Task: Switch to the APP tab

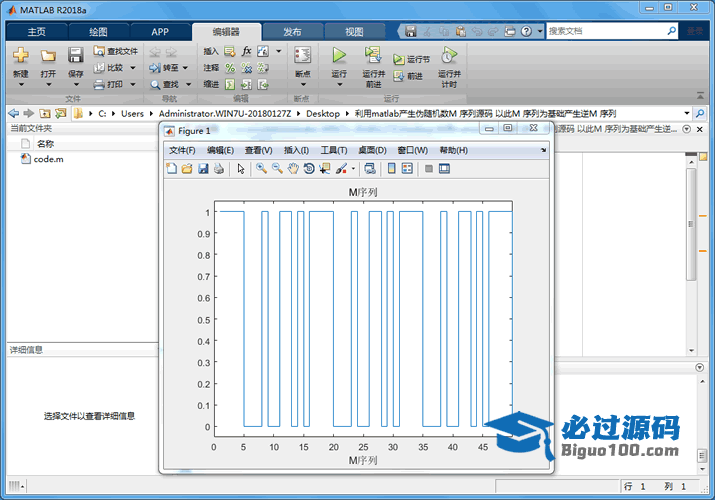Action: [160, 32]
